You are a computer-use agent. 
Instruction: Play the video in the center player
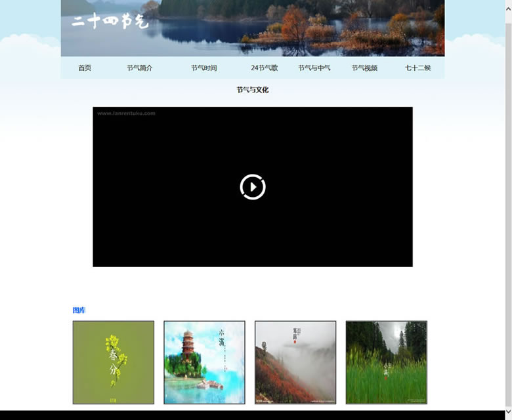[253, 187]
